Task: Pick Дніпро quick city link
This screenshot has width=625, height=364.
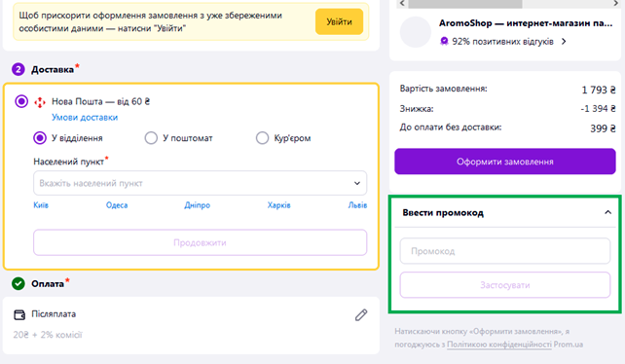Action: click(197, 205)
